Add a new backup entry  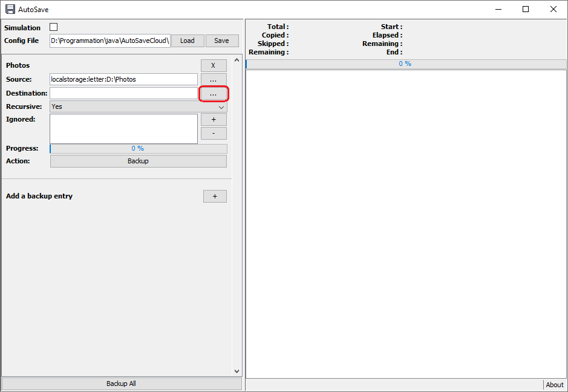(x=215, y=197)
